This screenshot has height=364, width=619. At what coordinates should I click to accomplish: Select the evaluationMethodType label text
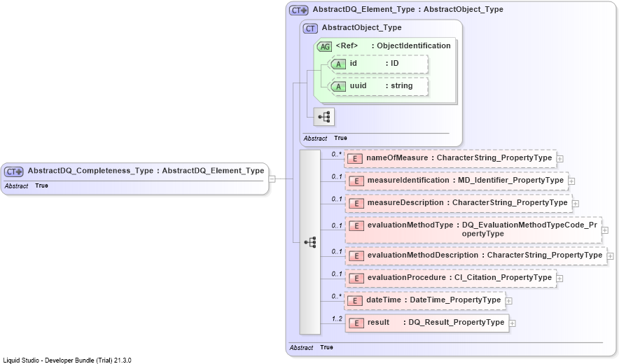click(482, 230)
